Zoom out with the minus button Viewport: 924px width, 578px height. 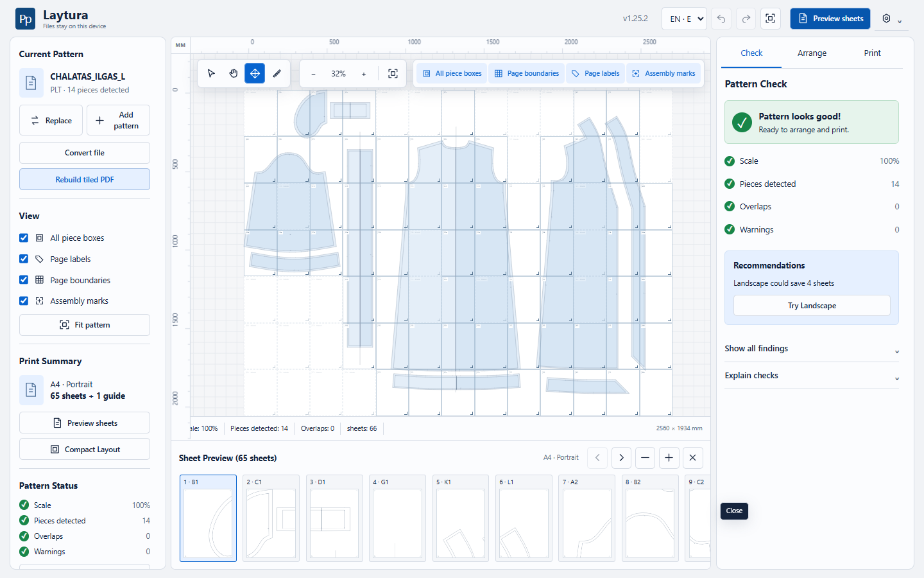pos(313,74)
